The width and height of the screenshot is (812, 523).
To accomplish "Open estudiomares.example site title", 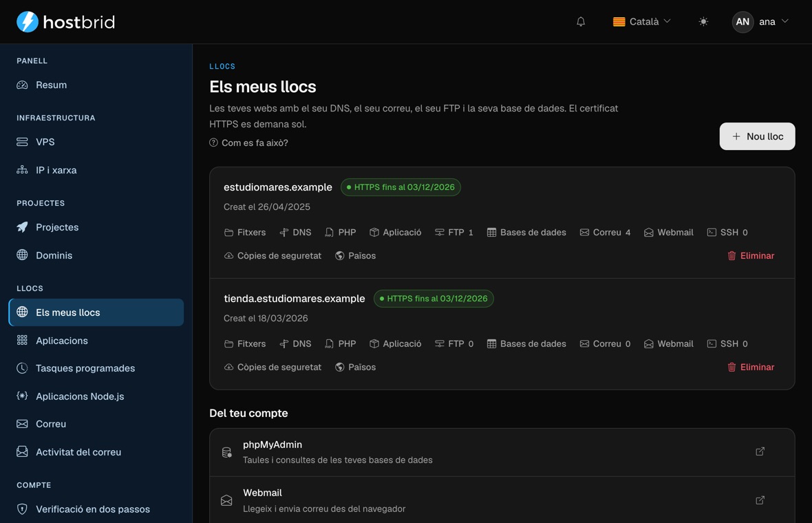I will click(x=277, y=187).
